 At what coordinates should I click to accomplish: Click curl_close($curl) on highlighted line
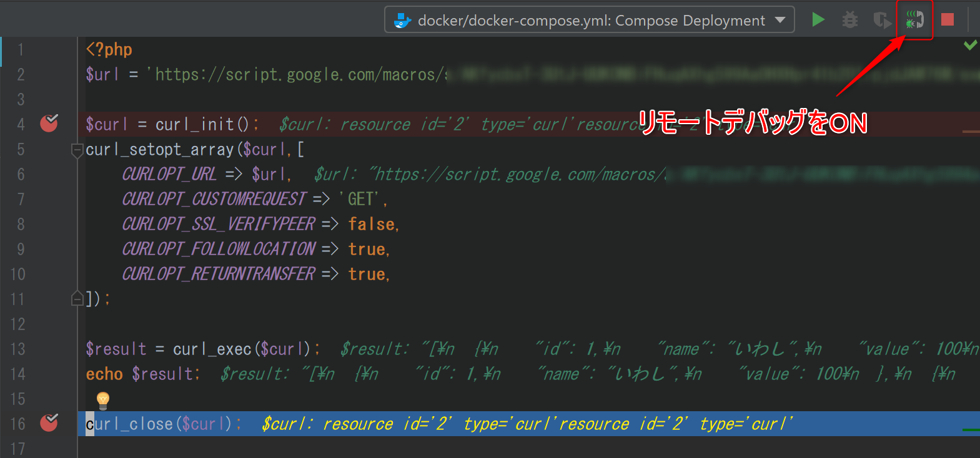(159, 424)
